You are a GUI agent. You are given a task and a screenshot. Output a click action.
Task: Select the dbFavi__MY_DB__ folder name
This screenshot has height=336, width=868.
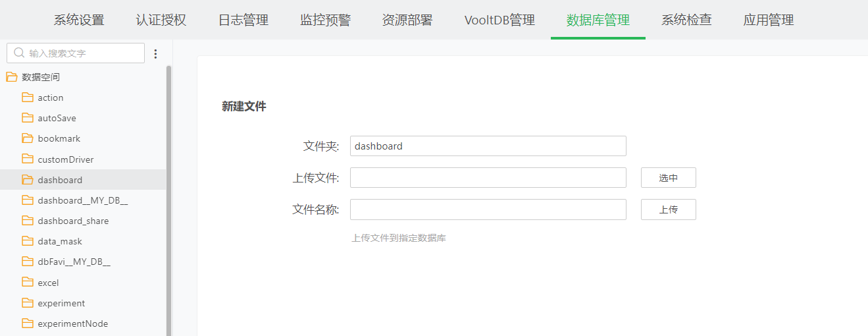click(74, 262)
